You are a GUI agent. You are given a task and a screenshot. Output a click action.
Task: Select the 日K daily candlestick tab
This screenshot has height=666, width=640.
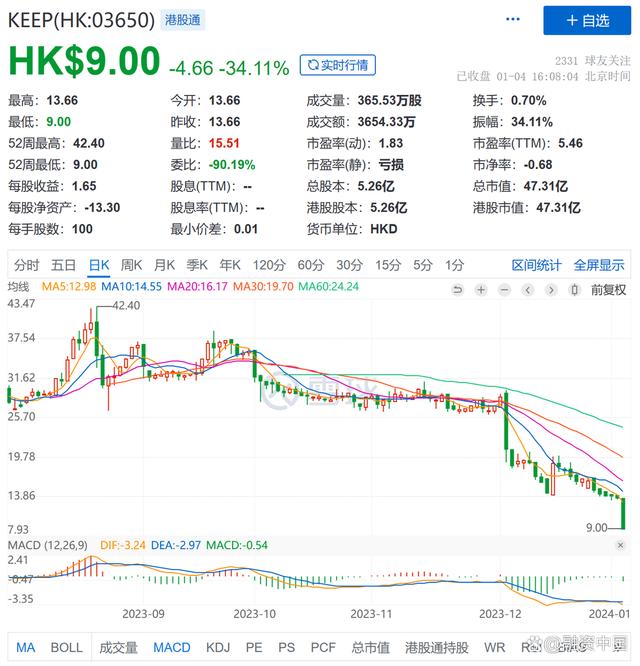(99, 265)
